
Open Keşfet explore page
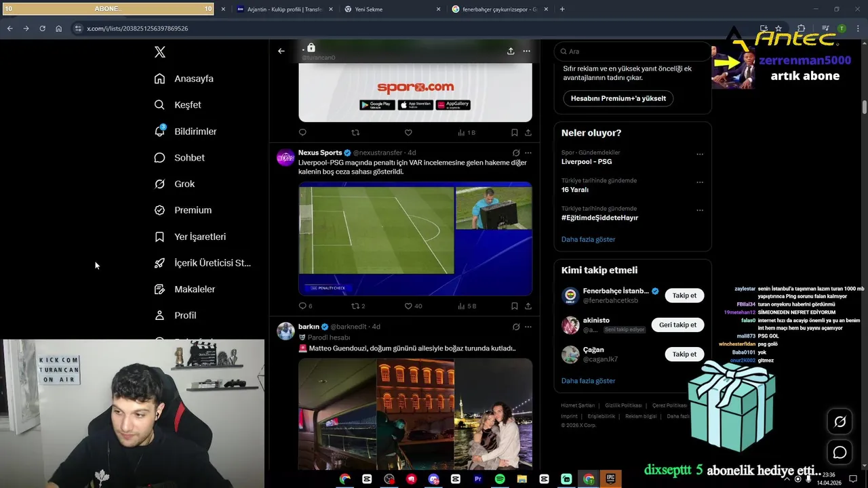(178, 105)
